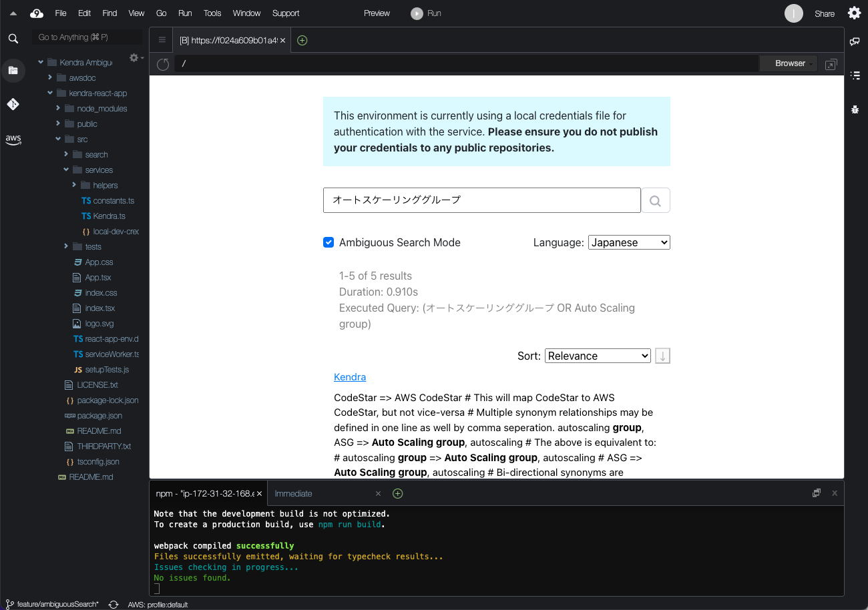Add new tab in terminal pane

397,493
